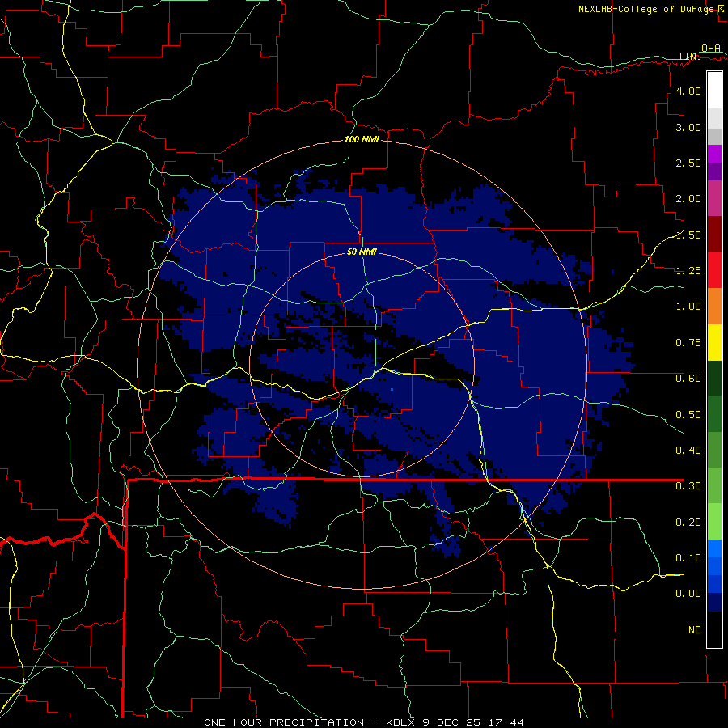
Task: Select the "0.40" scale value
Action: (x=688, y=451)
